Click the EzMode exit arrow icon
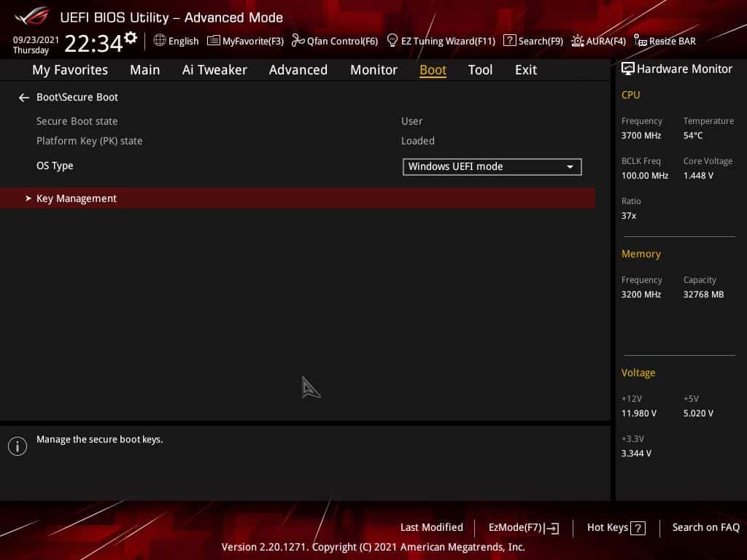 [551, 528]
